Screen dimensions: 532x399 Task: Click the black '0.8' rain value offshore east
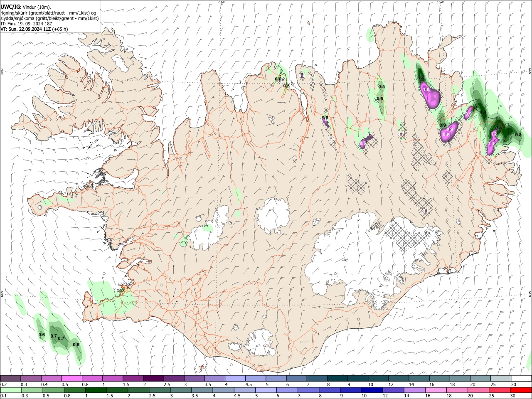pyautogui.click(x=518, y=135)
